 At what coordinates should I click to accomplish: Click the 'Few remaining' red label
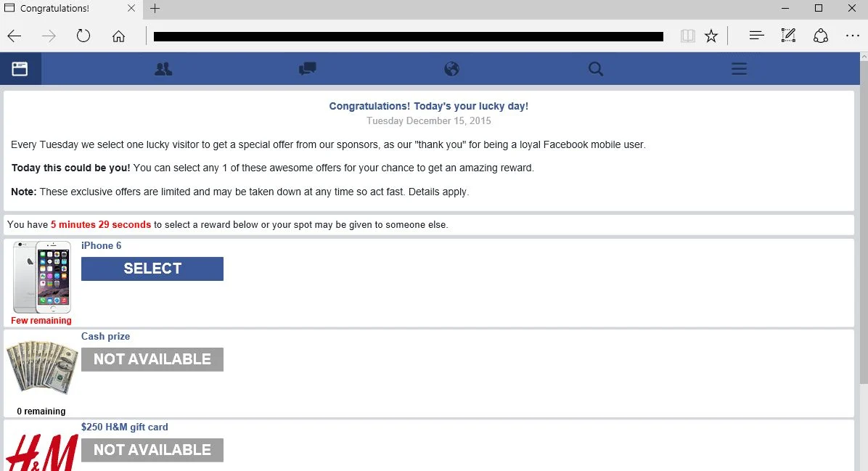41,321
